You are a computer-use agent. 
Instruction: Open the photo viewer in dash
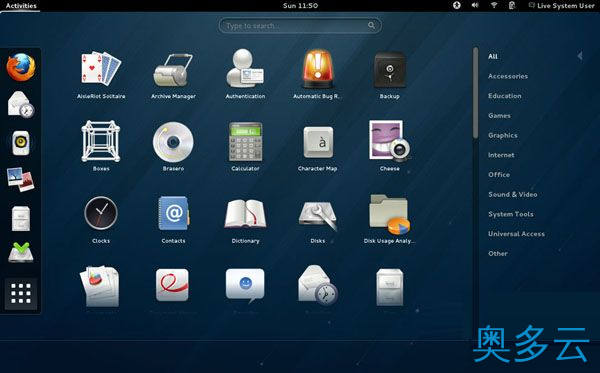coord(21,179)
